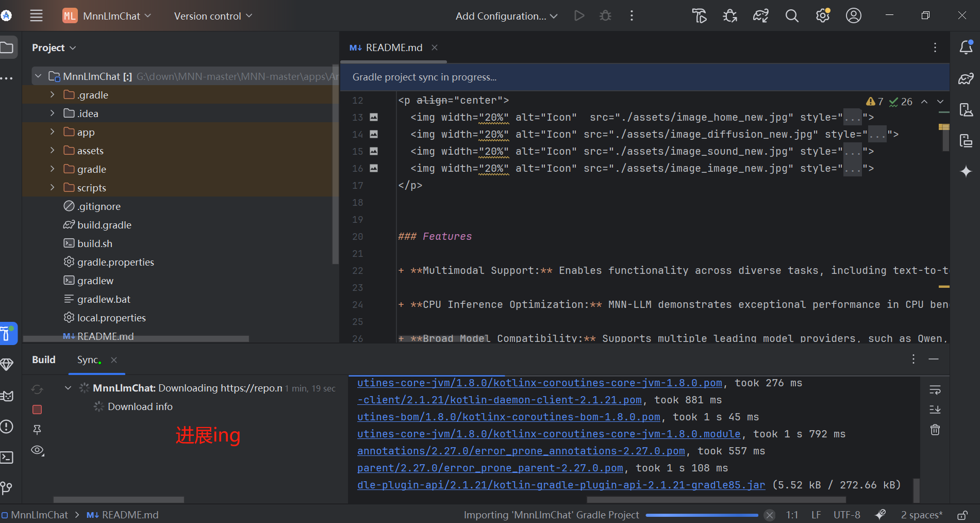Click the Attach Debugger icon
The height and width of the screenshot is (523, 980).
click(730, 15)
